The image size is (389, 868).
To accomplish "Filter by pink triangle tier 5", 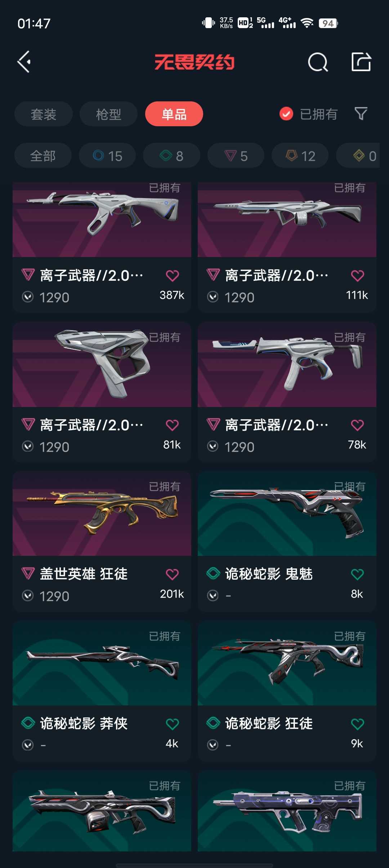I will [x=236, y=156].
